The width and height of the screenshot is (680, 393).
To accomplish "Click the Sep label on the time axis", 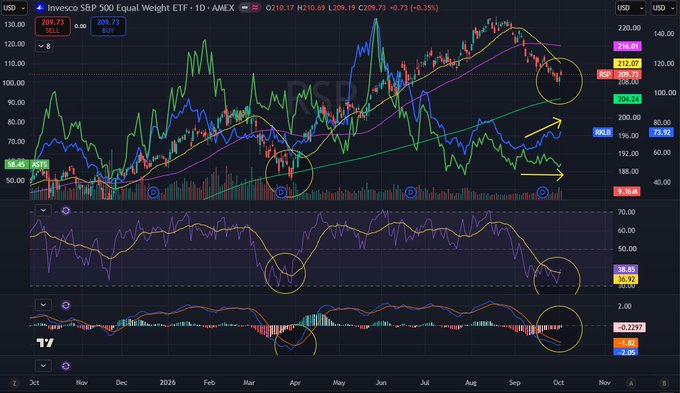I will click(x=514, y=383).
